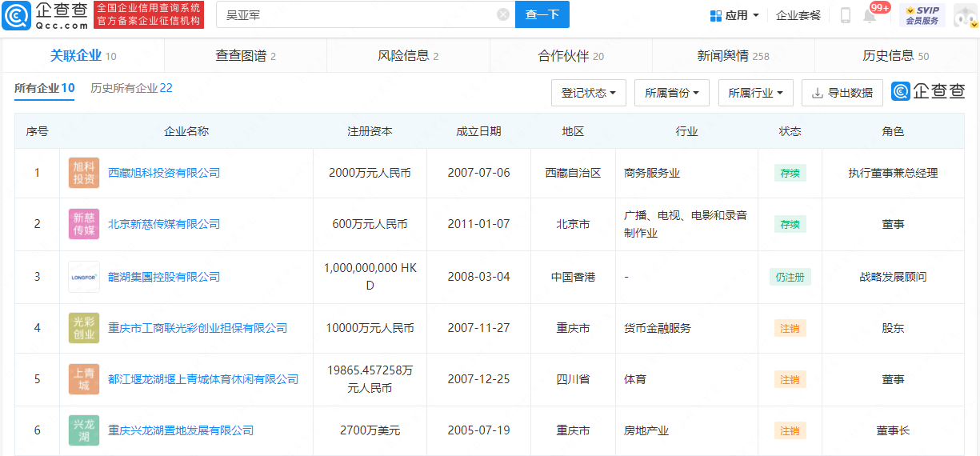The image size is (980, 456).
Task: Click the 战略发展顾问 role cell
Action: 893,277
